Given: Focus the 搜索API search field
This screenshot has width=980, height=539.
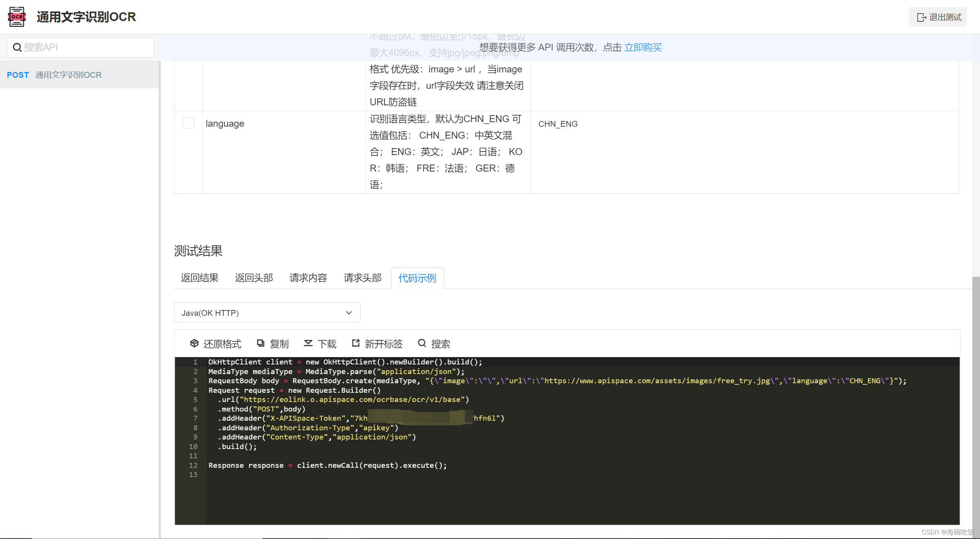Looking at the screenshot, I should point(80,47).
